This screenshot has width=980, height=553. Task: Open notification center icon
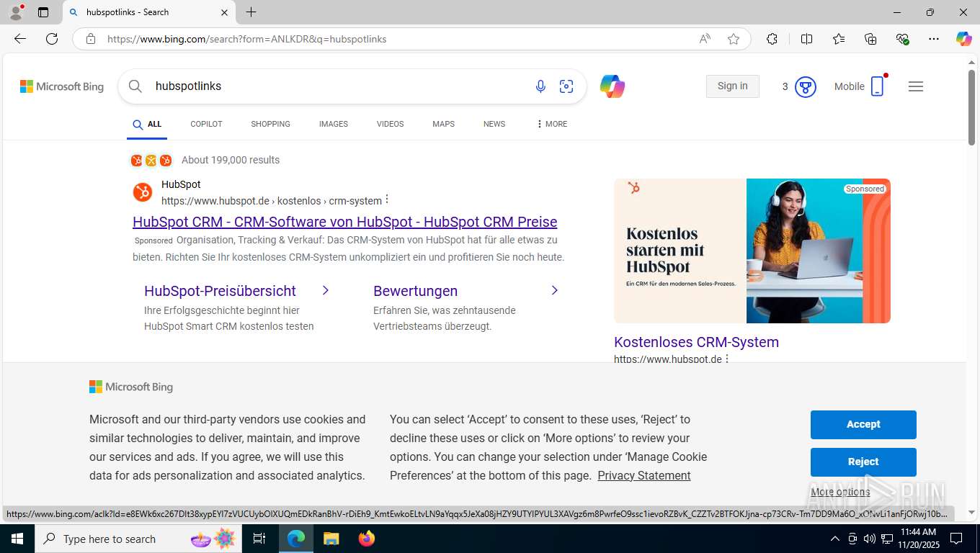tap(956, 539)
